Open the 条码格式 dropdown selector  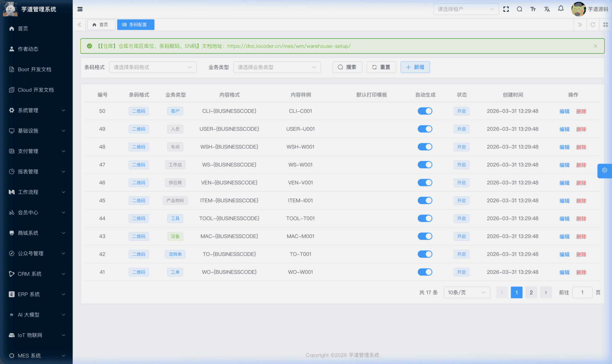click(153, 67)
